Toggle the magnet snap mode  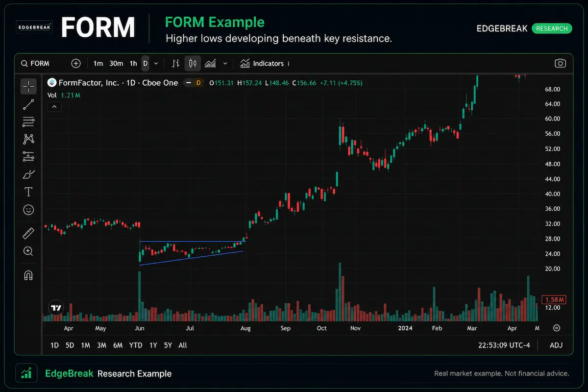28,275
